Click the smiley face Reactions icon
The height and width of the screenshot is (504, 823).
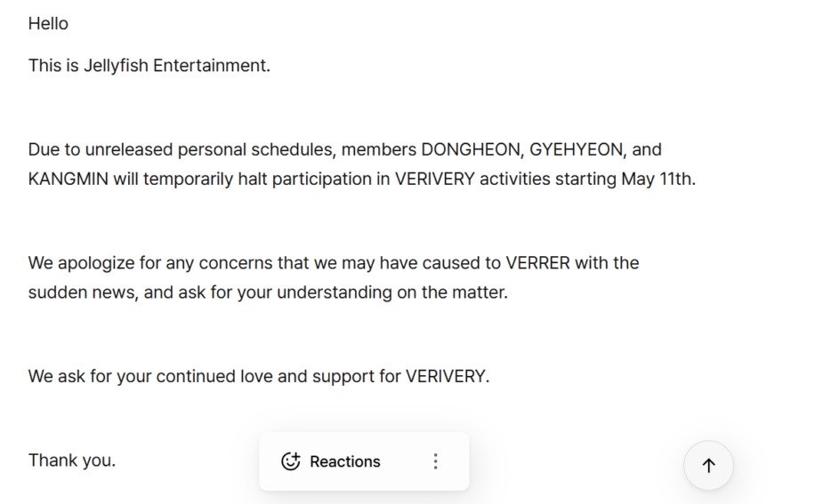point(290,461)
